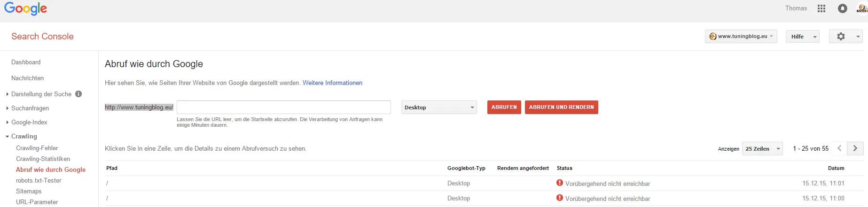The image size is (868, 207).
Task: Go to previous results page arrow
Action: (x=839, y=148)
